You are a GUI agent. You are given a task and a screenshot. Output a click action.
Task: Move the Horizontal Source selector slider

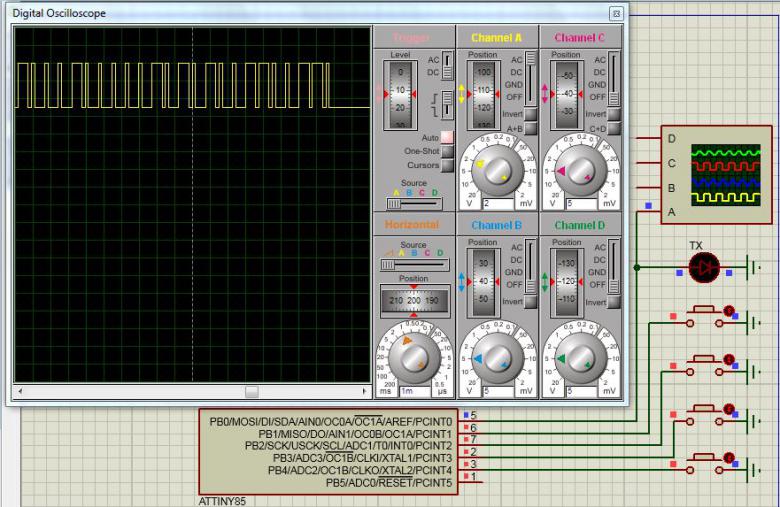pyautogui.click(x=414, y=265)
